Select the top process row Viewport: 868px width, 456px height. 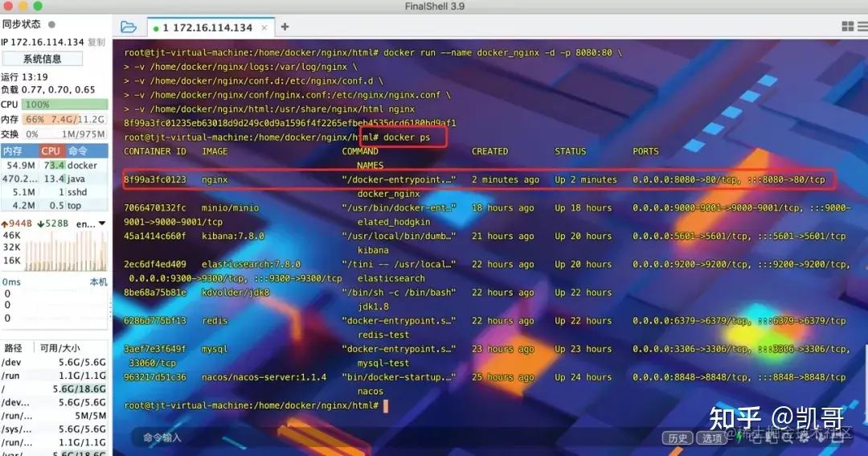pyautogui.click(x=55, y=205)
